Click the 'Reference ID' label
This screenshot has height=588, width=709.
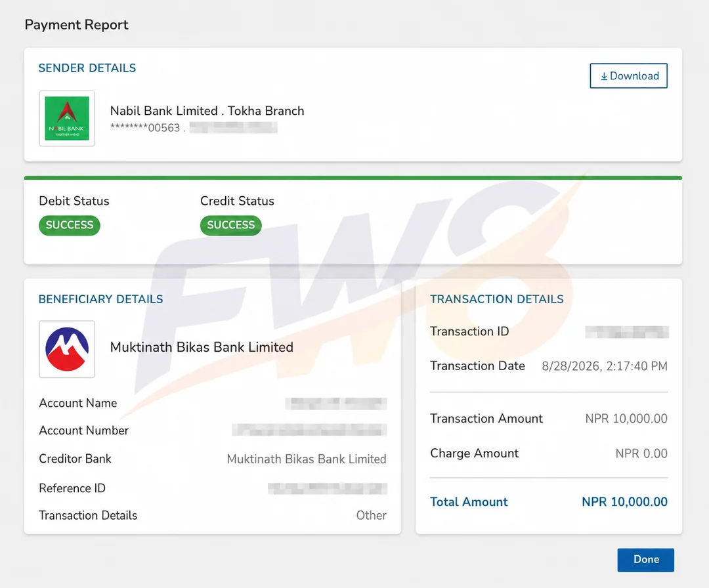(x=72, y=488)
